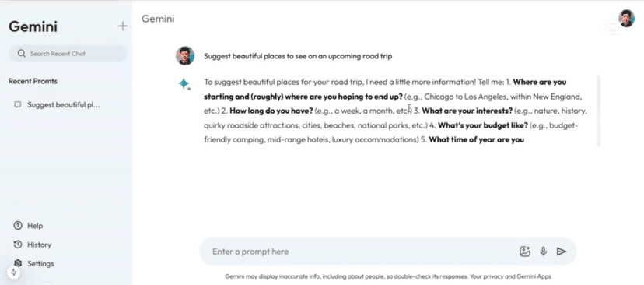
Task: Click the response scrollbar on the right
Action: pos(598,111)
